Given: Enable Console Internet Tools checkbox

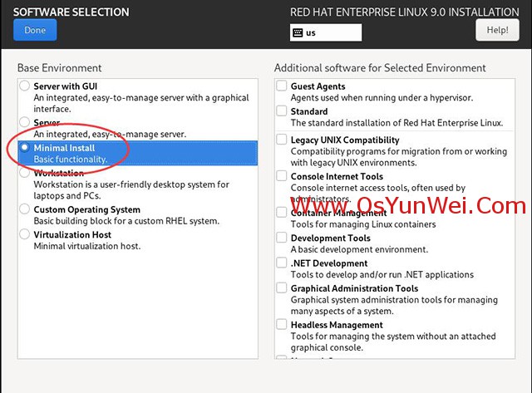Looking at the screenshot, I should coord(281,175).
